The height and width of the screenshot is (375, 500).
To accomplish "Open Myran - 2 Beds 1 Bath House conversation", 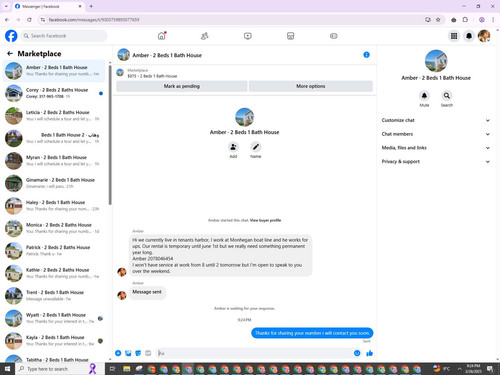I will 54,161.
